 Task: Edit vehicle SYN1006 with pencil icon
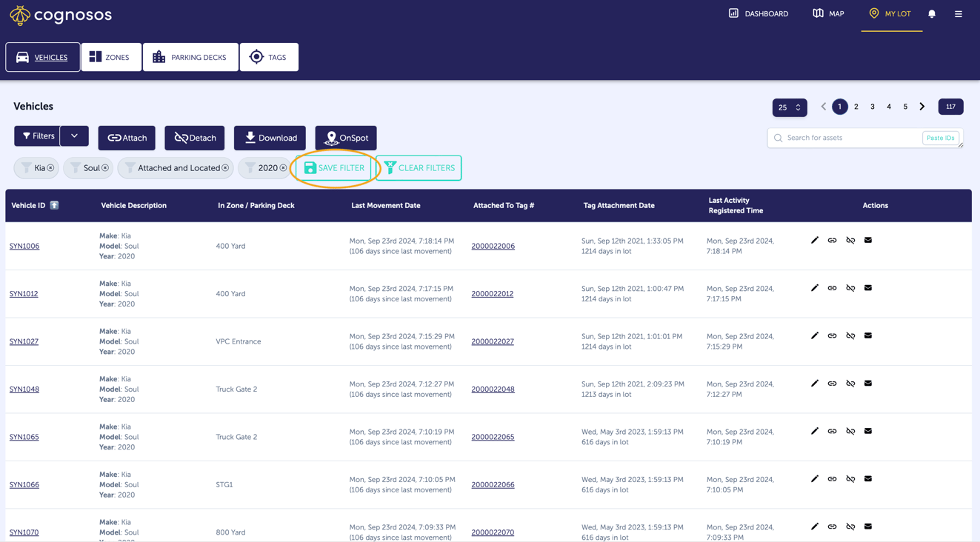pyautogui.click(x=815, y=240)
